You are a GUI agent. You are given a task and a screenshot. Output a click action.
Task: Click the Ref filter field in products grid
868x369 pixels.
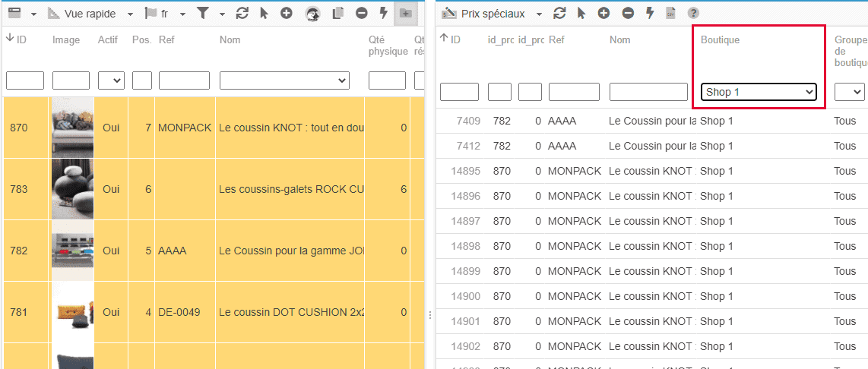[184, 80]
